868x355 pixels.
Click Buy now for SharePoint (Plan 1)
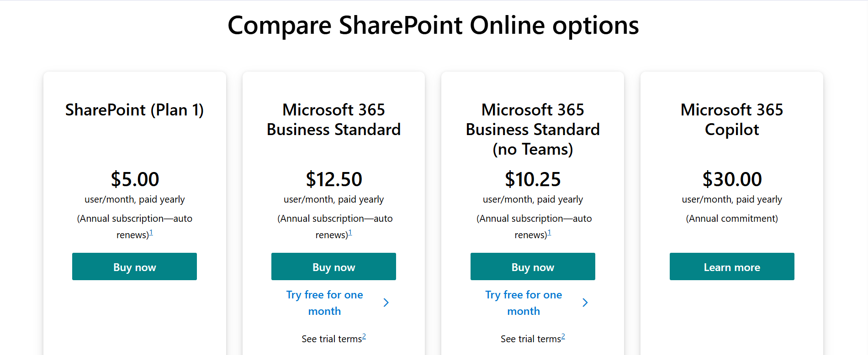(x=134, y=267)
